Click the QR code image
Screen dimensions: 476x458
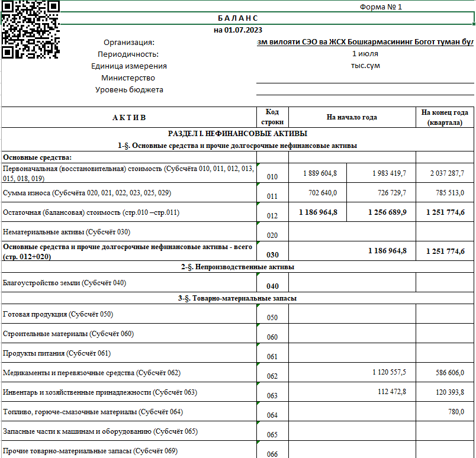tap(30, 30)
